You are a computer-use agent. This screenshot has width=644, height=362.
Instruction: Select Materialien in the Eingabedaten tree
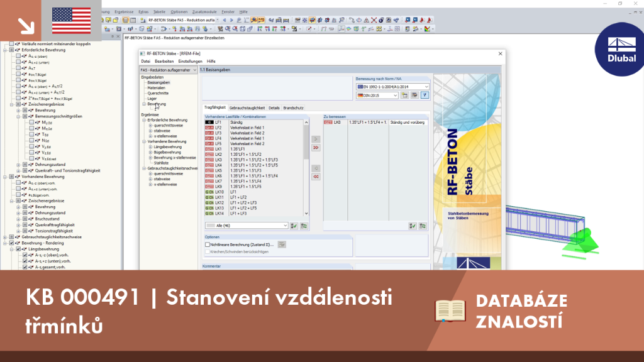coord(157,88)
